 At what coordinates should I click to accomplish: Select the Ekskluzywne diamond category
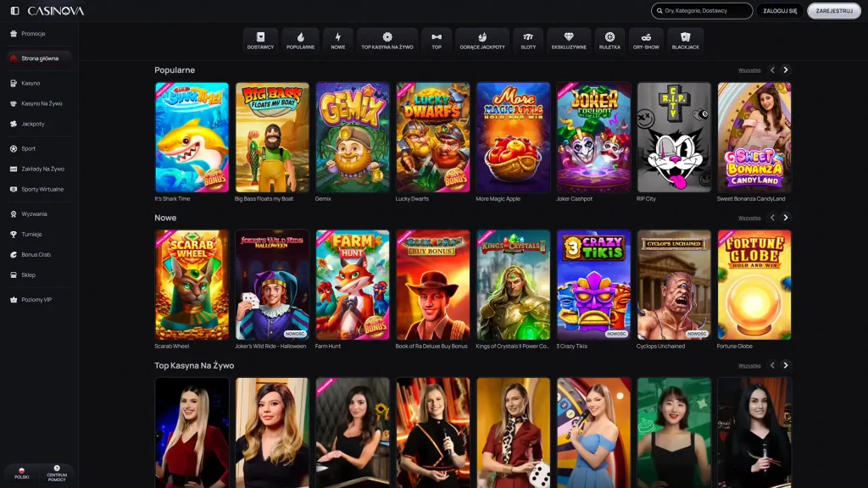tap(569, 41)
